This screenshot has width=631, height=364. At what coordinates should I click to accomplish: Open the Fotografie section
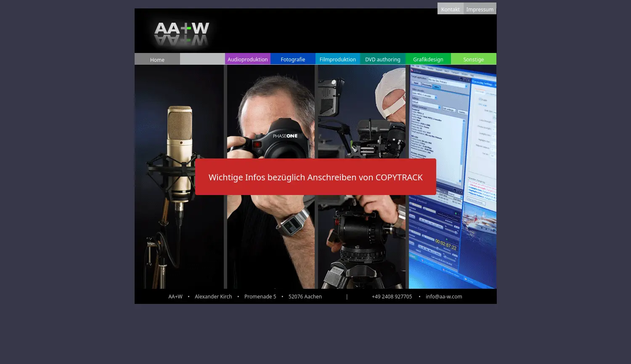(x=293, y=59)
